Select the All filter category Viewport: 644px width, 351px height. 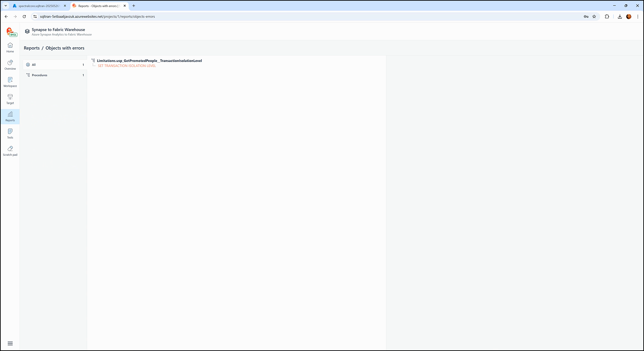(55, 65)
